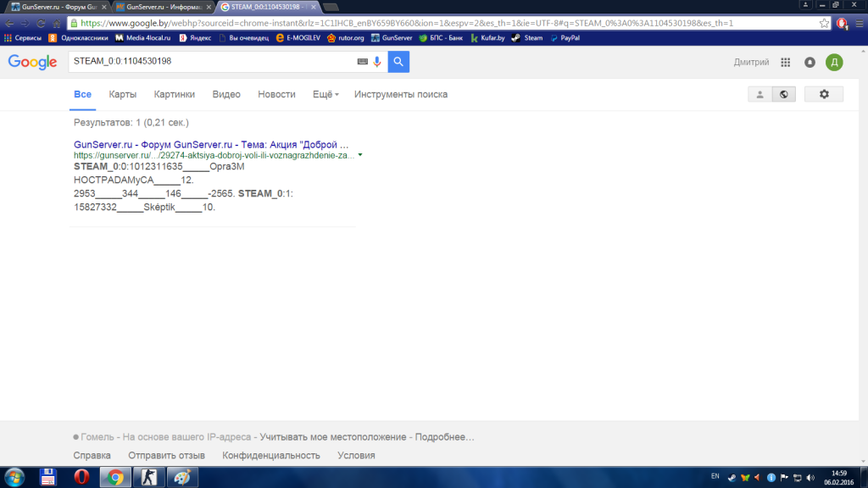Click into the Google search field
This screenshot has width=868, height=488.
212,62
